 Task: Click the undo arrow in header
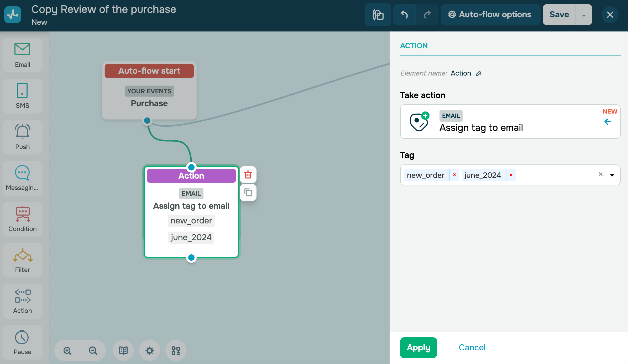tap(404, 15)
